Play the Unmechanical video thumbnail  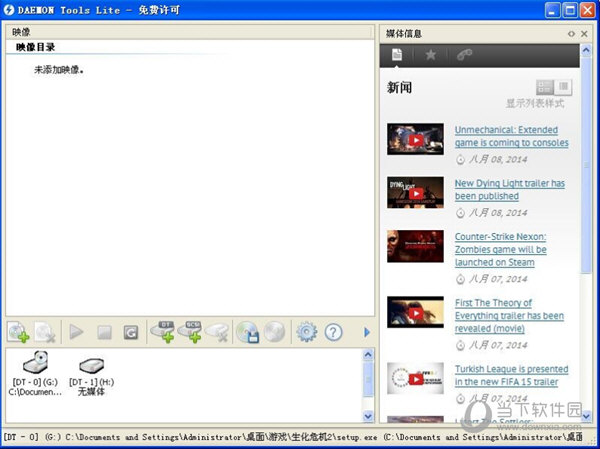pyautogui.click(x=416, y=139)
